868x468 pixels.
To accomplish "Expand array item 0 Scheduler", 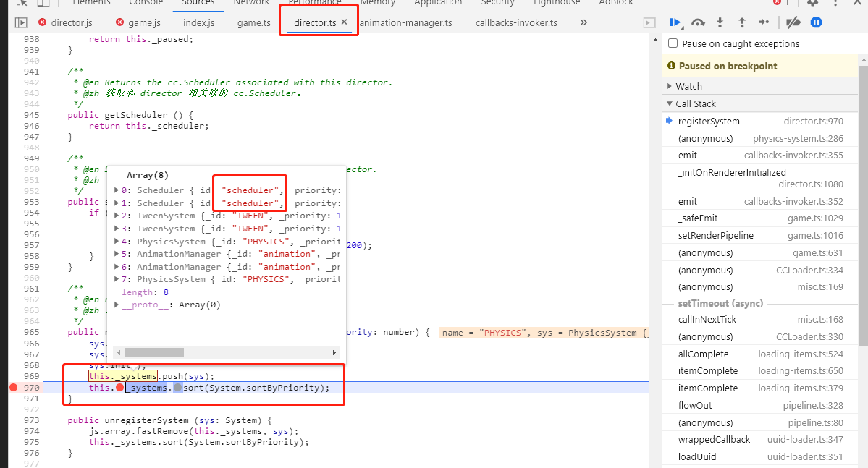I will coord(117,190).
